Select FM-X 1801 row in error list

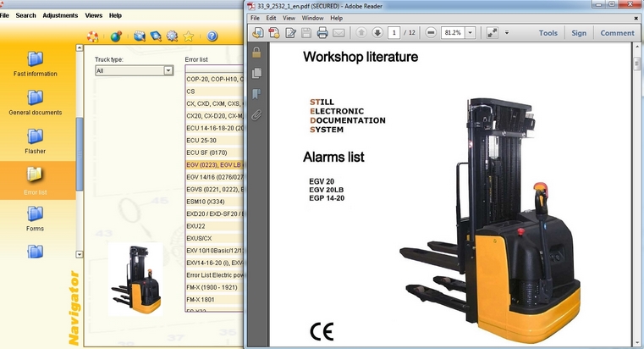pyautogui.click(x=214, y=300)
